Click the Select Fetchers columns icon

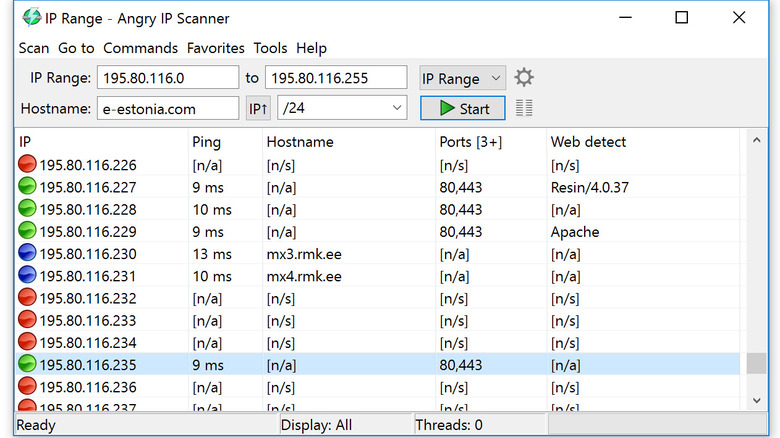[524, 108]
